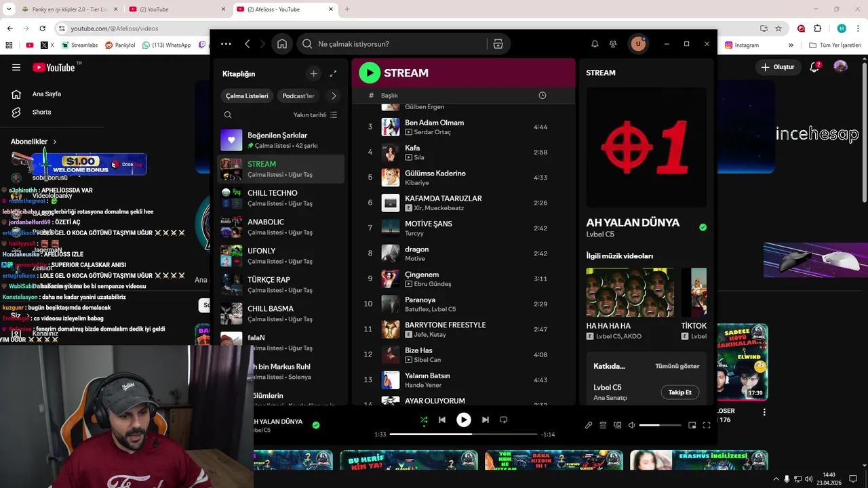Open connect to a device
Viewport: 868px width, 488px height.
click(617, 426)
